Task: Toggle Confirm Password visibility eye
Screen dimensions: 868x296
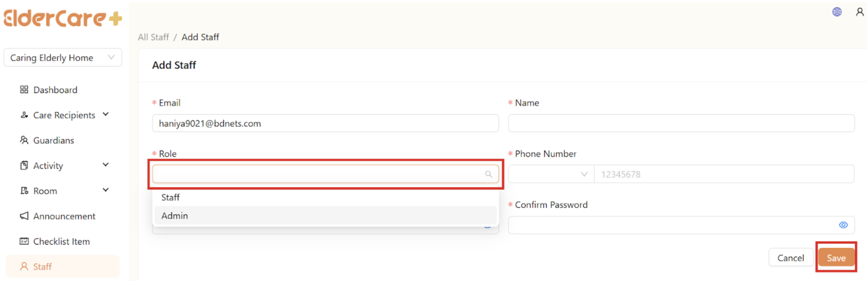Action: tap(843, 225)
